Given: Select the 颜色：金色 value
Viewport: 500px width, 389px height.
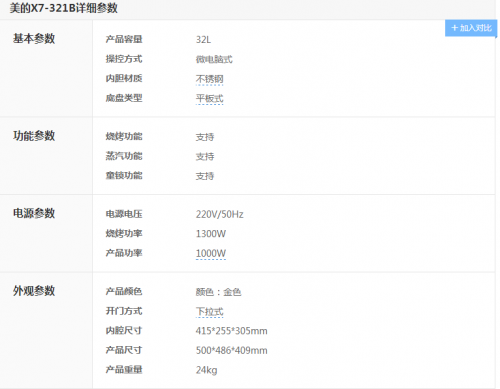Looking at the screenshot, I should [x=218, y=292].
